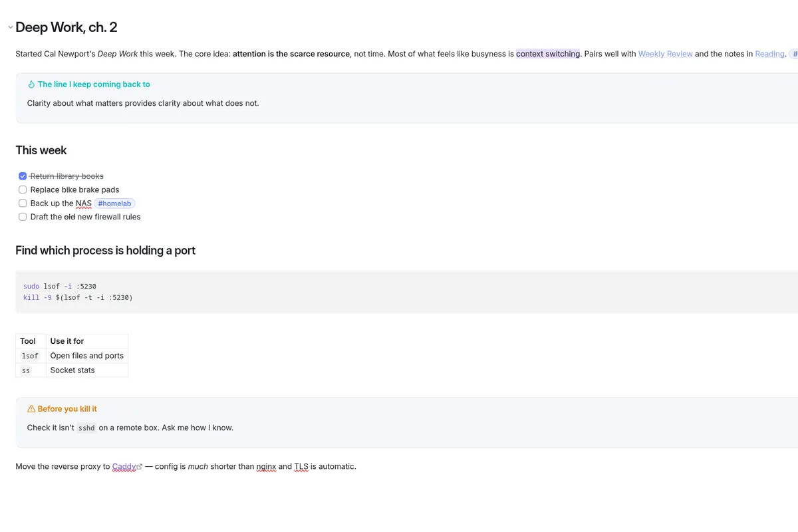The width and height of the screenshot is (798, 532).
Task: Click the flame icon in the callout title
Action: pyautogui.click(x=31, y=84)
